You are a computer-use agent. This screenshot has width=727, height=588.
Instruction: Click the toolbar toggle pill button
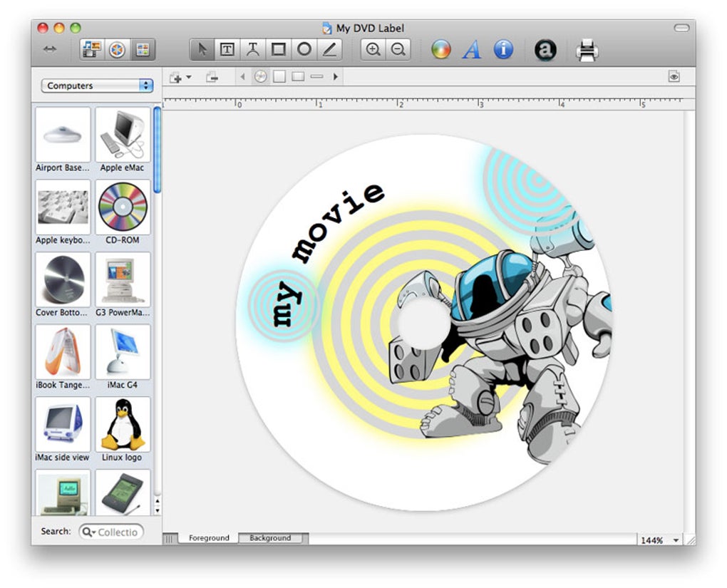[x=681, y=28]
